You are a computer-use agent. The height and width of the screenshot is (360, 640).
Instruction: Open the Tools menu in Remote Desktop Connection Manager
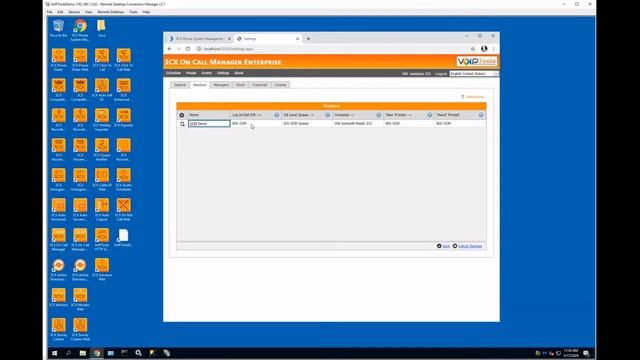[x=133, y=12]
